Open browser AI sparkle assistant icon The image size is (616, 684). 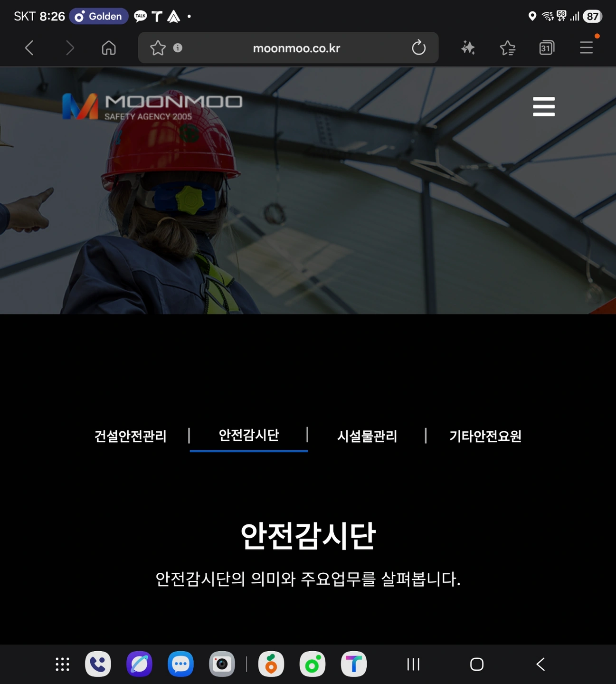click(x=468, y=47)
